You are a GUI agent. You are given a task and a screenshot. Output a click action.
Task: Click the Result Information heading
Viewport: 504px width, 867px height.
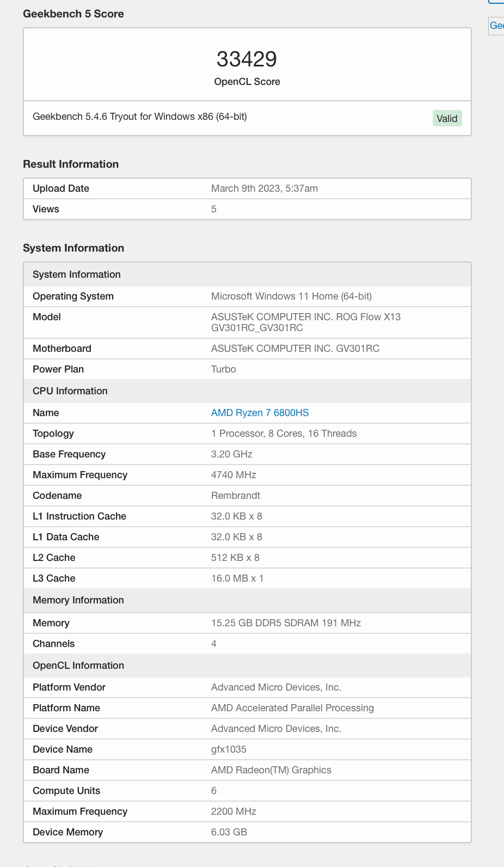[71, 164]
